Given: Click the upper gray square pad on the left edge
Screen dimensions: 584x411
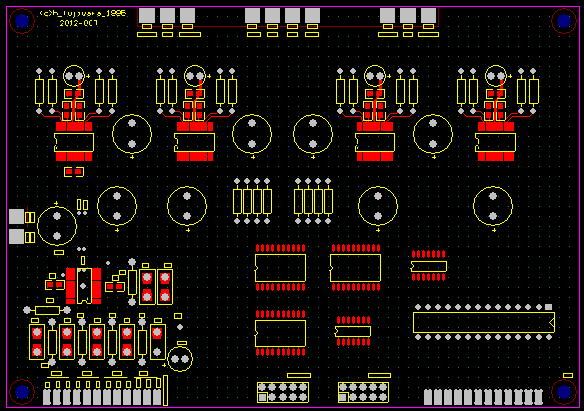Looking at the screenshot, I should point(16,217).
